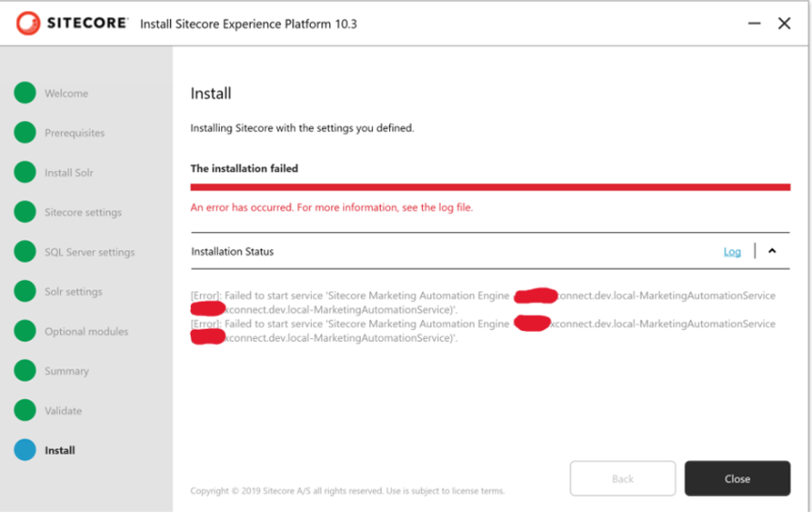Click the copyright license terms text
This screenshot has height=513, width=812.
pos(348,490)
